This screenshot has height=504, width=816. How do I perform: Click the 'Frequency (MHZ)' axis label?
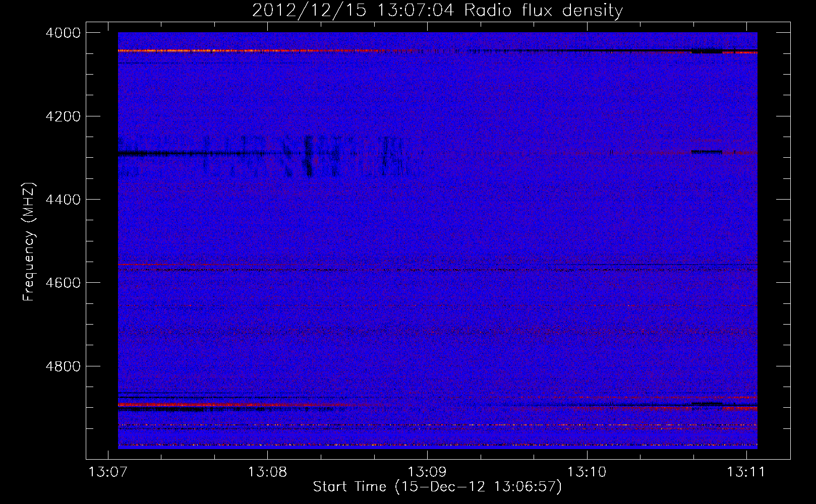click(29, 242)
